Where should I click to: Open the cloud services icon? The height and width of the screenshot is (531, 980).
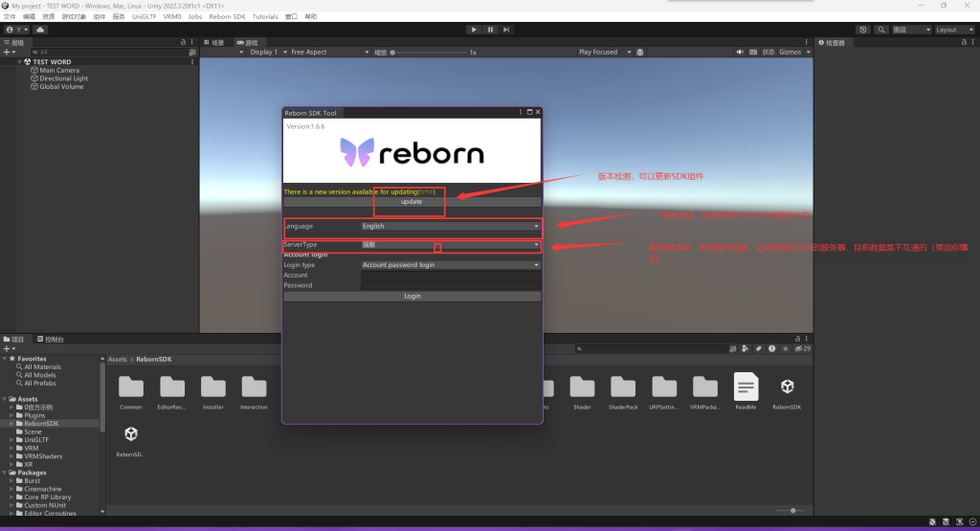(x=40, y=30)
